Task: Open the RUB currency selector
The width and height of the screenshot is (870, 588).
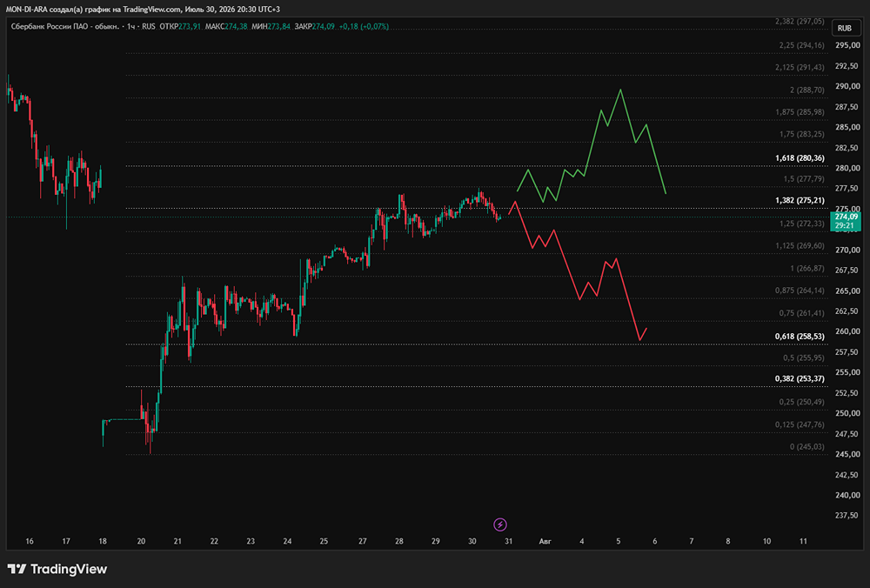Action: coord(845,28)
